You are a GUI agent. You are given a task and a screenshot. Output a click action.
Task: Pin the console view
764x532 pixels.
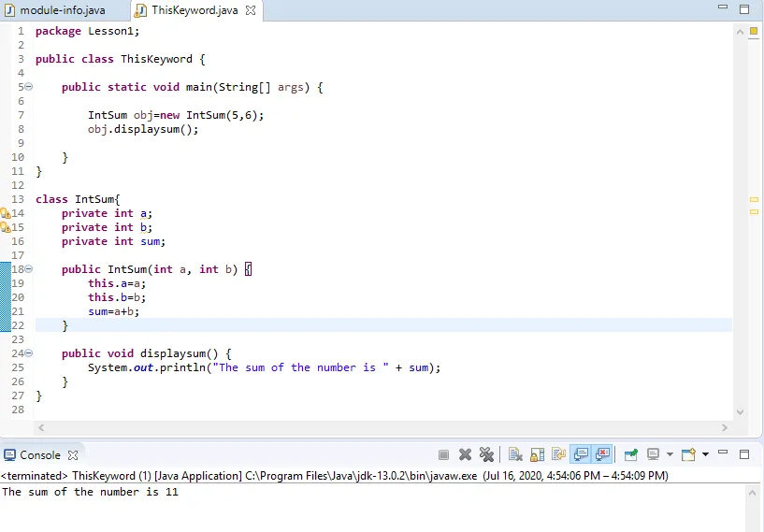631,455
